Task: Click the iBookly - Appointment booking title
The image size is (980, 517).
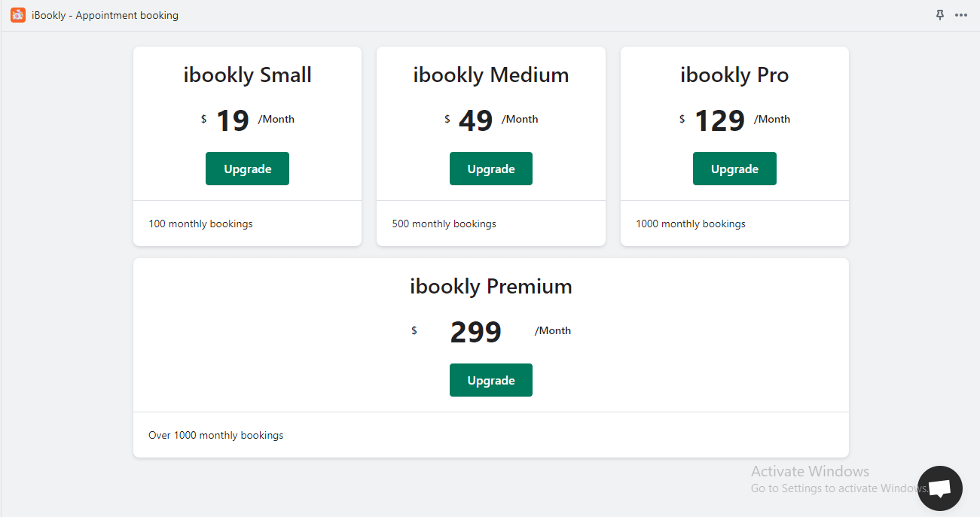Action: pos(105,15)
